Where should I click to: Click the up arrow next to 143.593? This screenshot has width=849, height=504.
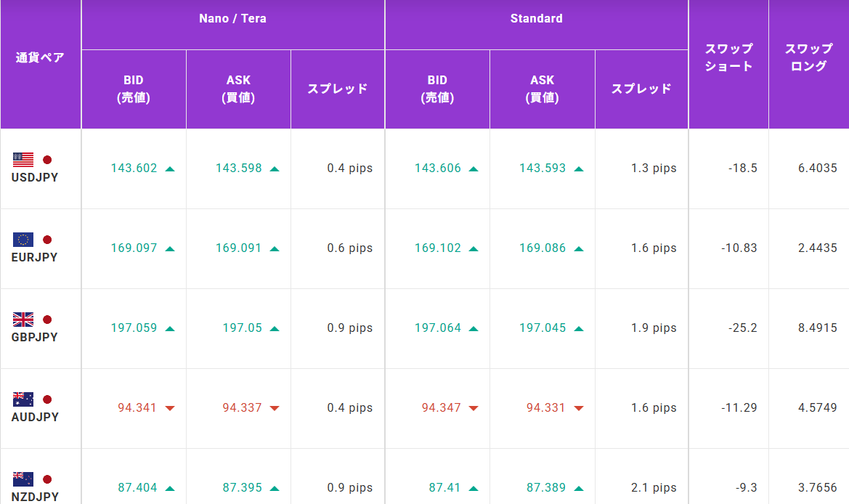click(x=579, y=169)
